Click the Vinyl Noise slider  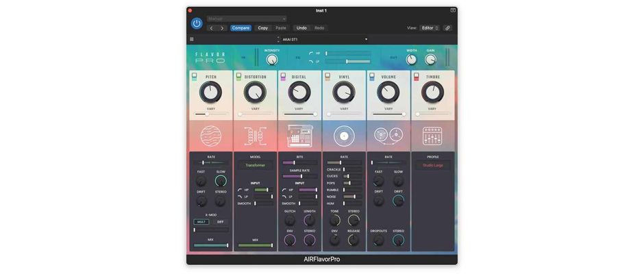click(x=352, y=197)
